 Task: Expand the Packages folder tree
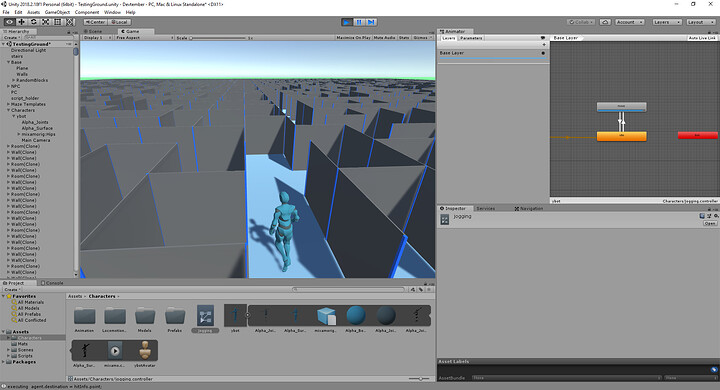[4, 362]
